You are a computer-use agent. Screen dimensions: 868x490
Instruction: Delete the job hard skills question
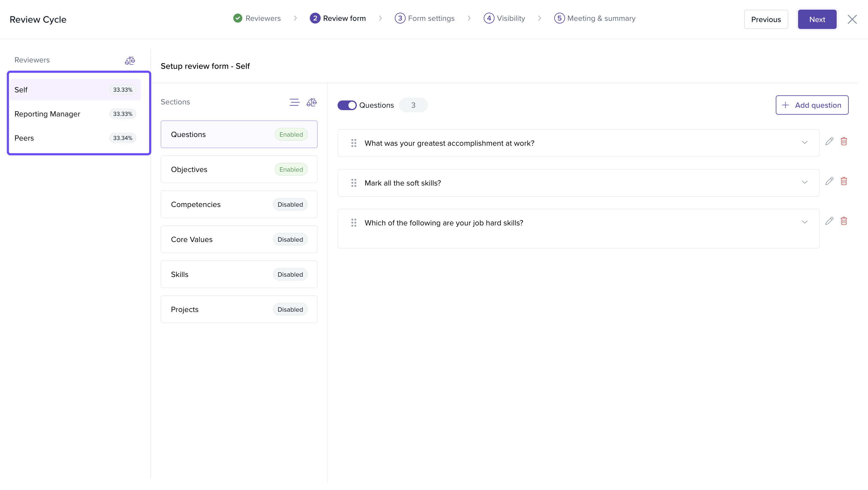point(844,221)
